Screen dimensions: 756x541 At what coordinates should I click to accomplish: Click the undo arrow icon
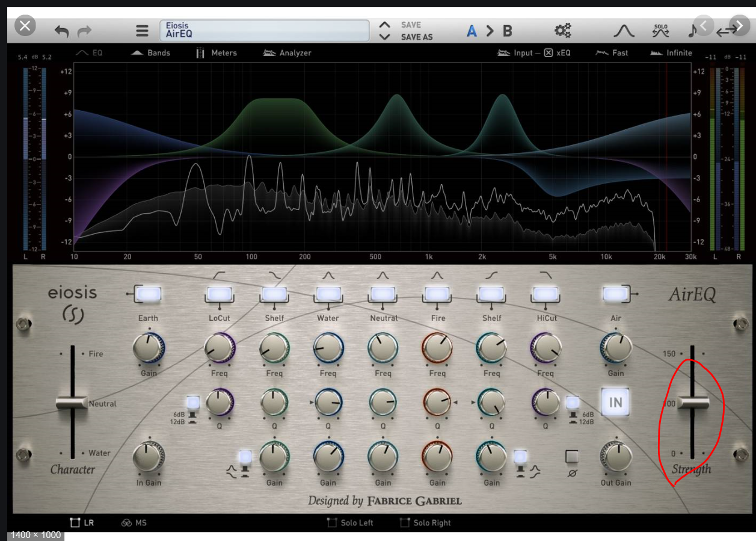point(62,31)
